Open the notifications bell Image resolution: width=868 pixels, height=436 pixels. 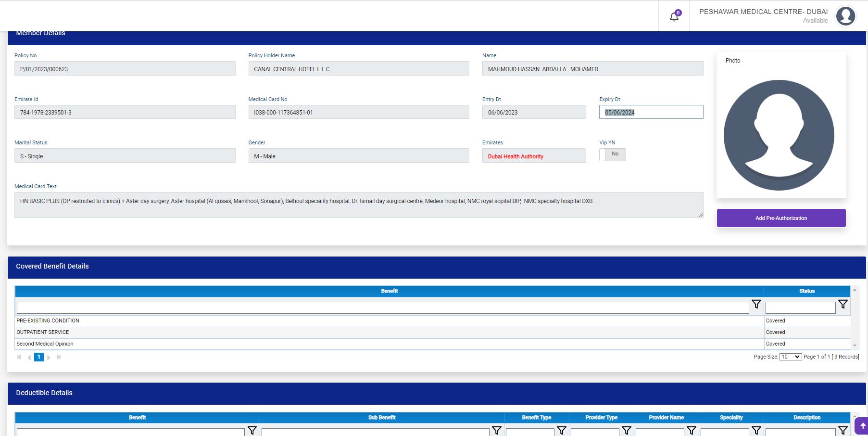674,17
